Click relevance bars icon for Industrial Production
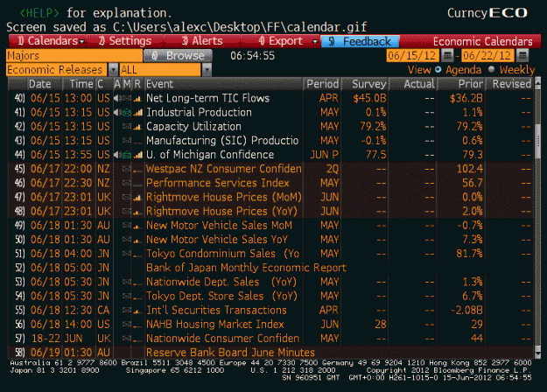The height and width of the screenshot is (392, 547). [x=137, y=113]
